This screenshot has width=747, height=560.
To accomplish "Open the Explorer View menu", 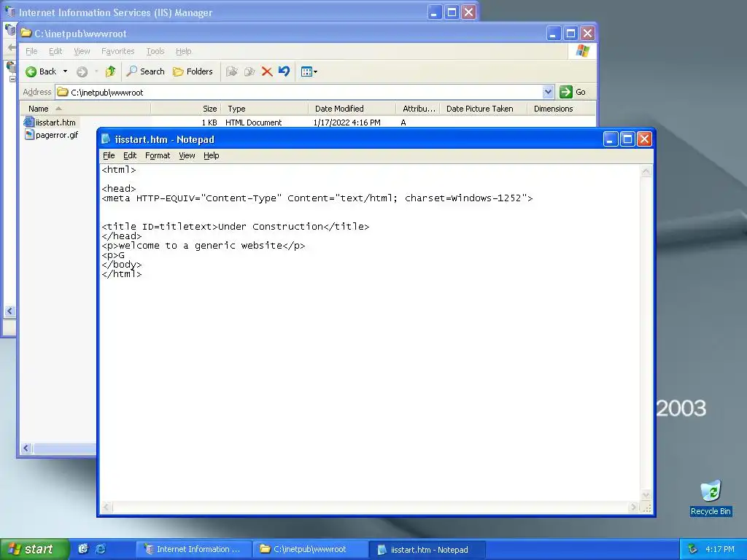I will tap(82, 51).
